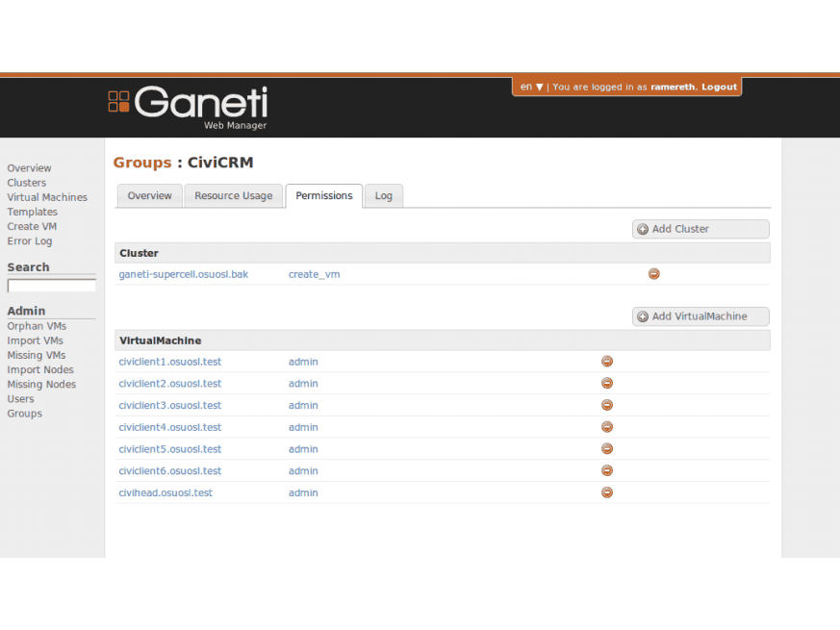Edit admin permission for civiclient5.osuosl.test
Viewport: 840px width, 630px height.
[x=303, y=449]
